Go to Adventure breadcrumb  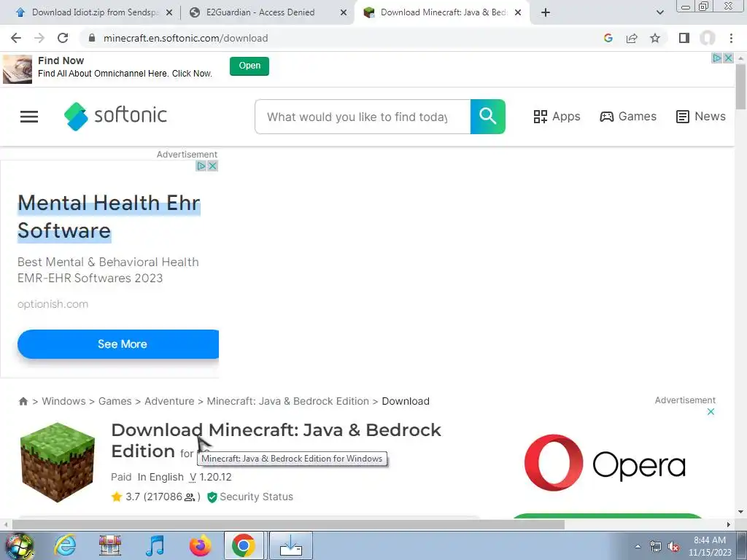click(169, 401)
